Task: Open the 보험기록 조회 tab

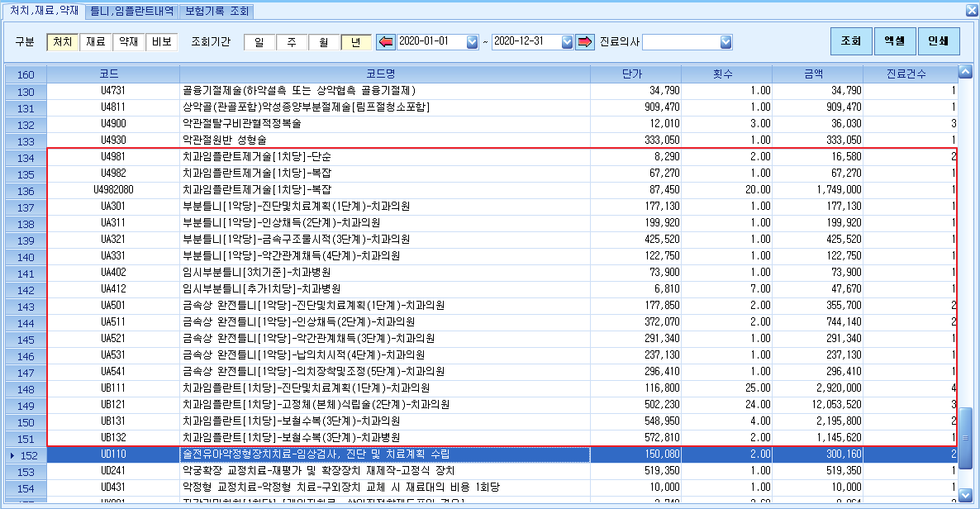Action: point(216,12)
